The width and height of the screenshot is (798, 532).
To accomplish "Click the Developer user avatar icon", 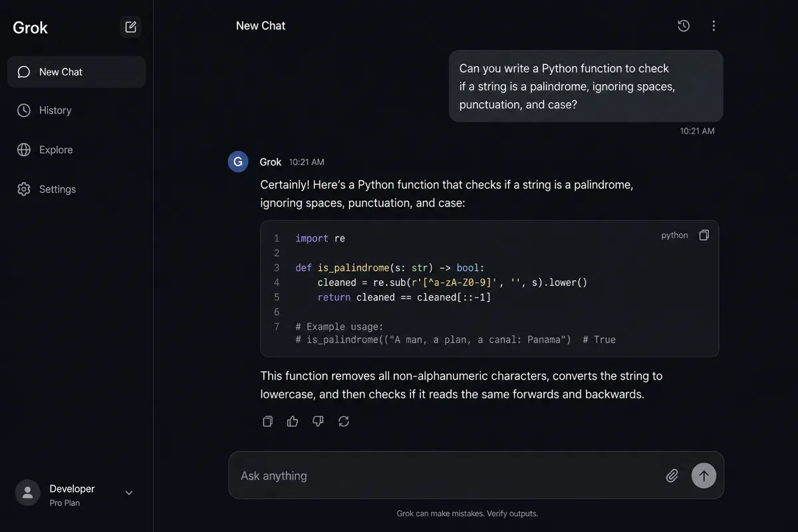I will pos(27,493).
